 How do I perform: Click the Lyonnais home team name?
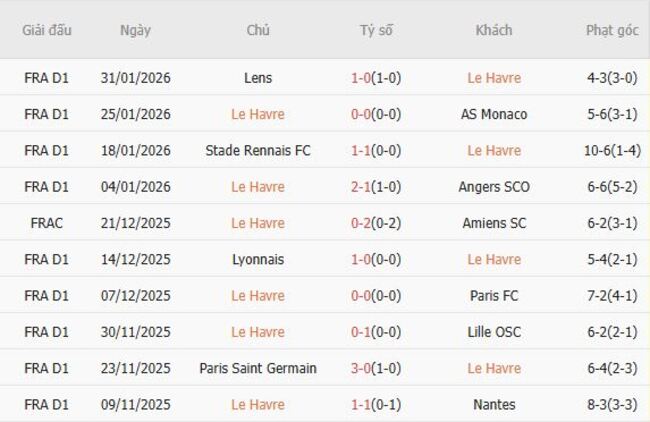257,259
